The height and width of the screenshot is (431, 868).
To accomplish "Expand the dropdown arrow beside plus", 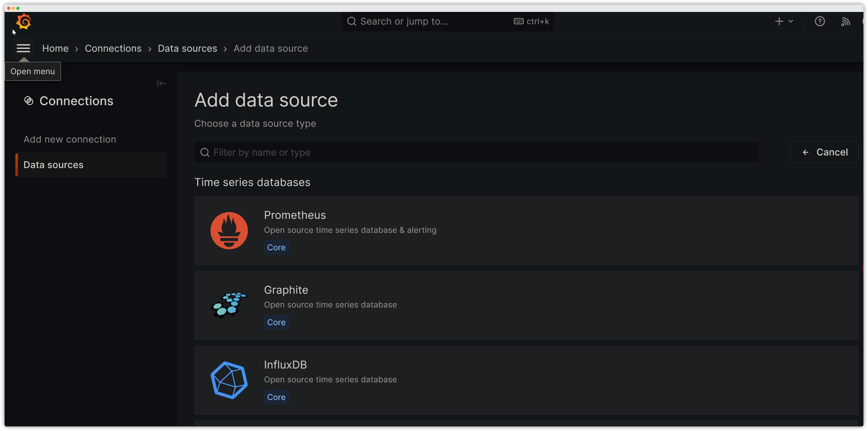I will coord(791,21).
